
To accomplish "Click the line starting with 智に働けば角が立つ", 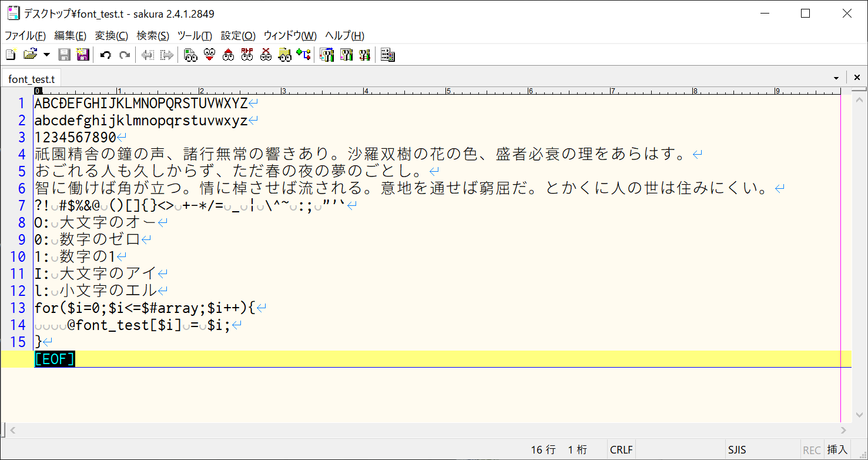I will (401, 188).
